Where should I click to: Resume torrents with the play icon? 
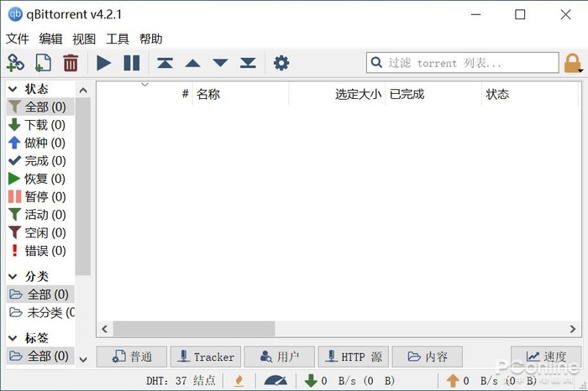click(x=103, y=63)
